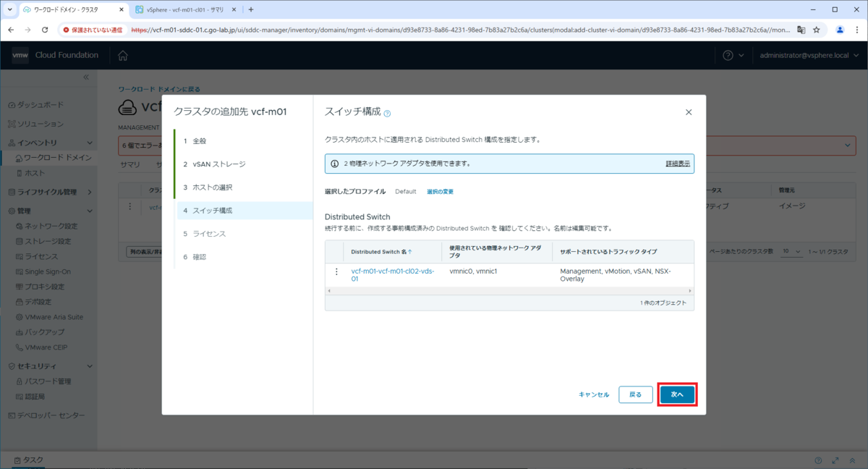
Task: Sort by Distributed Switch 名 column header
Action: [x=382, y=252]
